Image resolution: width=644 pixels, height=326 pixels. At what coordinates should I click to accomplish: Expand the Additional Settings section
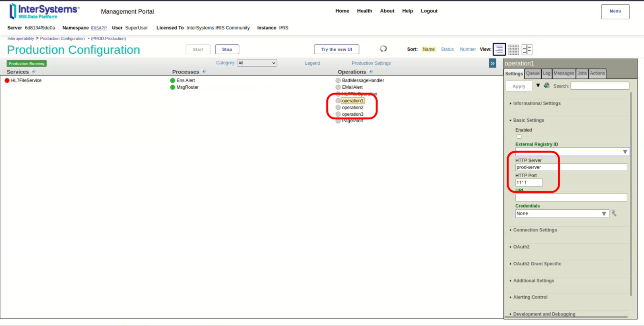pos(533,281)
